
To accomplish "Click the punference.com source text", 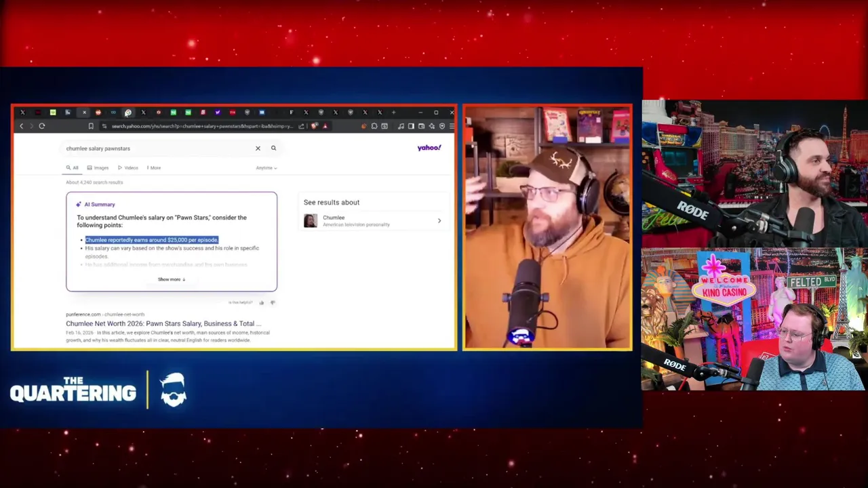I will 83,314.
